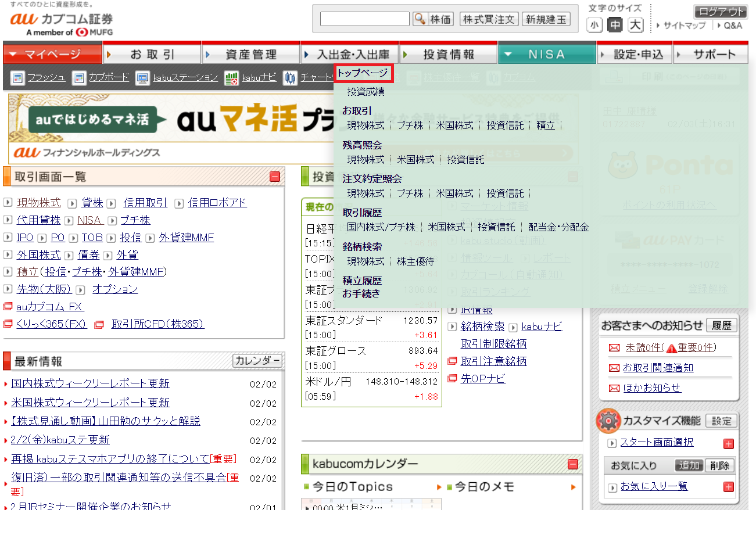Click the カスタマイズ機能 gear icon
The height and width of the screenshot is (556, 756).
click(x=608, y=421)
